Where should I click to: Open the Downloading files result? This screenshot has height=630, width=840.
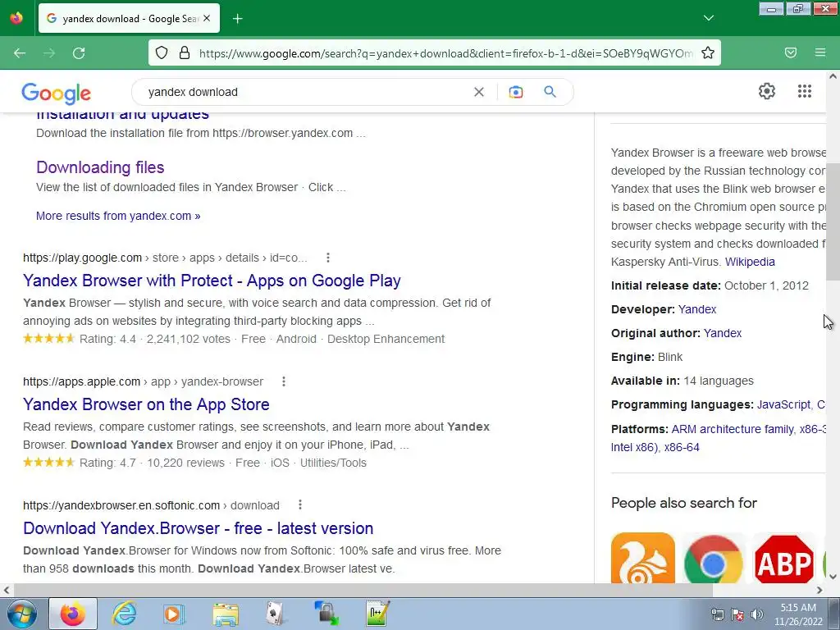point(100,167)
